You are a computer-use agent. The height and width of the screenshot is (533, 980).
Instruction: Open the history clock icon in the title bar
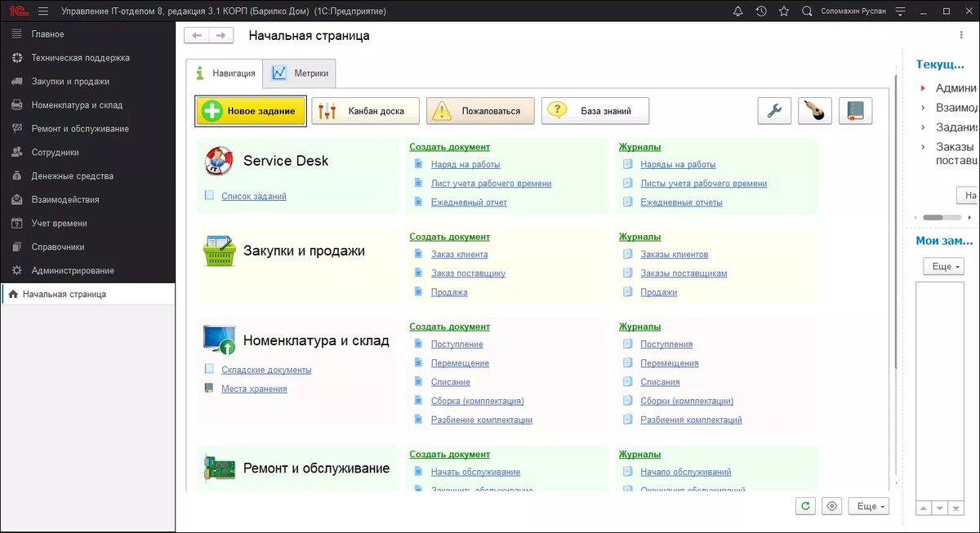coord(759,11)
